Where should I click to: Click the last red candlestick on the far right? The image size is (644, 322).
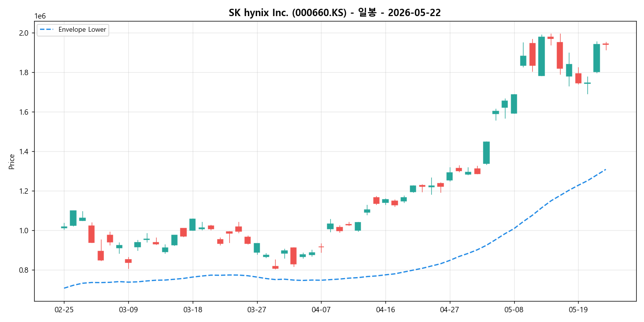click(x=605, y=44)
